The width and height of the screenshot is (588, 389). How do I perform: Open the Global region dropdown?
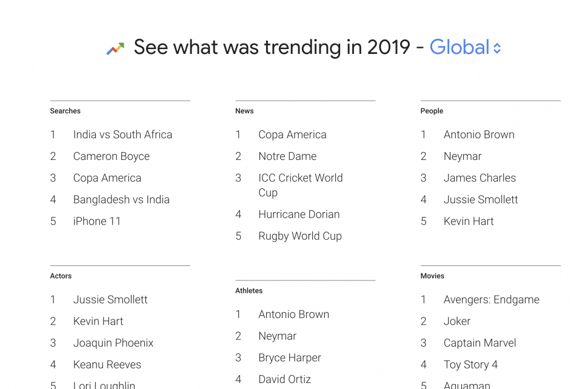tap(465, 47)
